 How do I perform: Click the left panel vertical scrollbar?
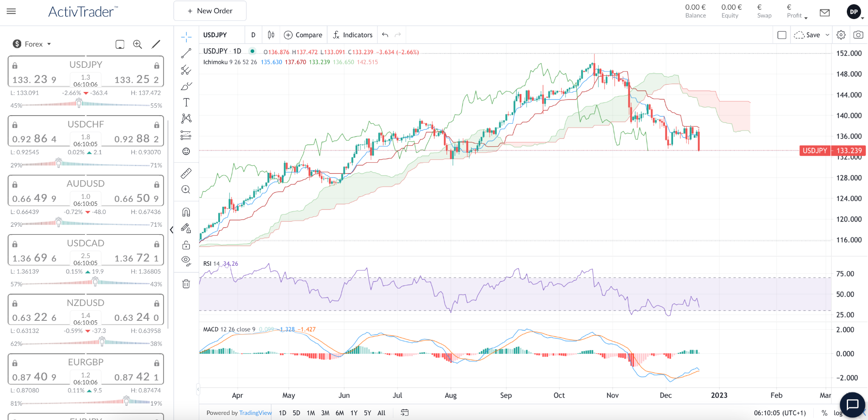[168, 225]
